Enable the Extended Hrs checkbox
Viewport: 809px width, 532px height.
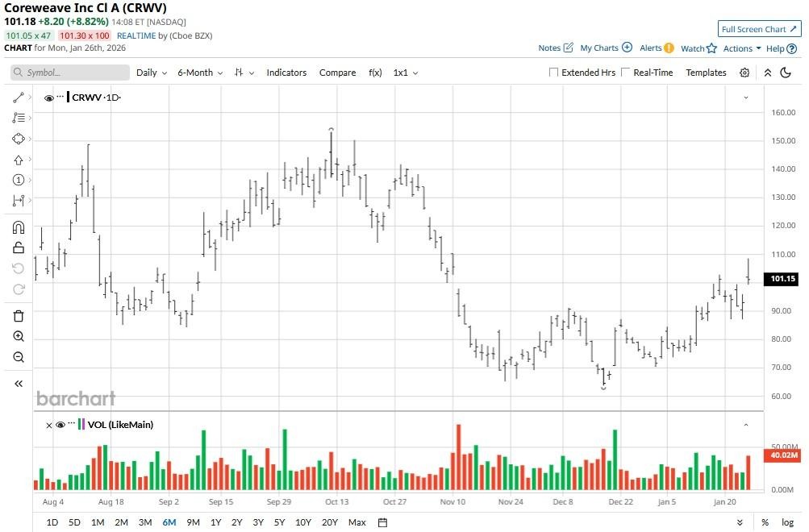(553, 73)
